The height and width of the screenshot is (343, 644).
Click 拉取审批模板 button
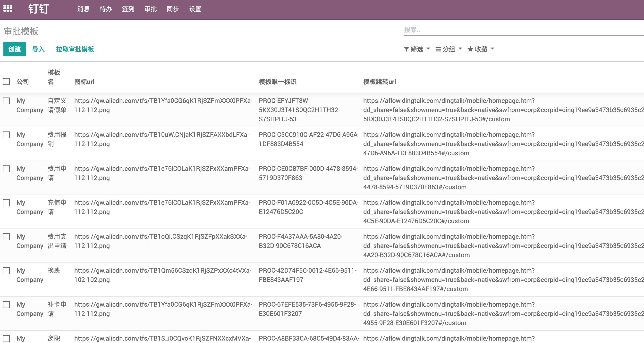click(75, 49)
